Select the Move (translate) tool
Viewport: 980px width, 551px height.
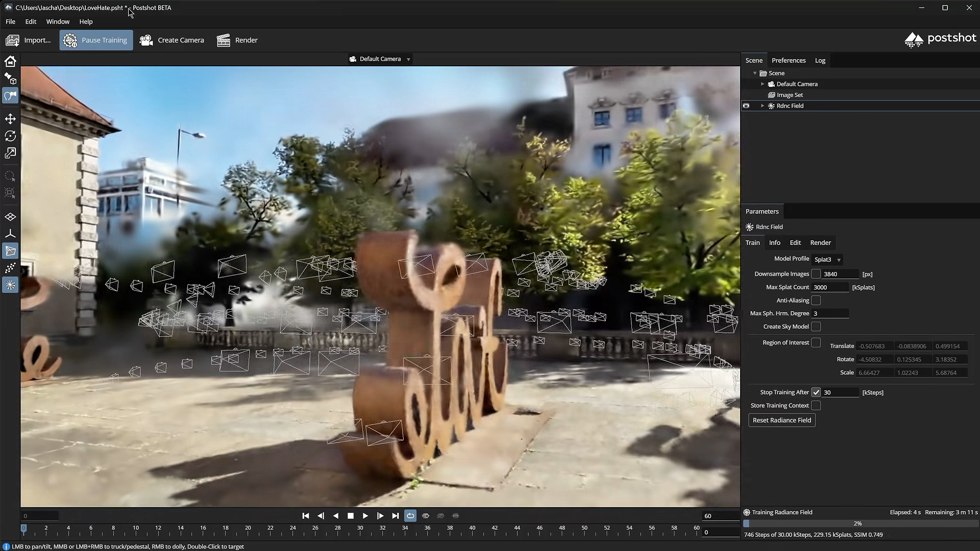click(10, 119)
